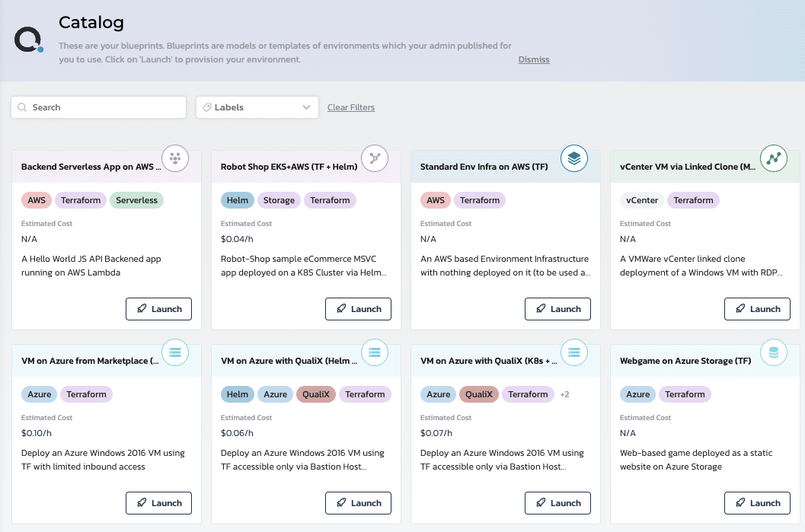
Task: Click AWS label on Backend Serverless App card
Action: click(37, 200)
